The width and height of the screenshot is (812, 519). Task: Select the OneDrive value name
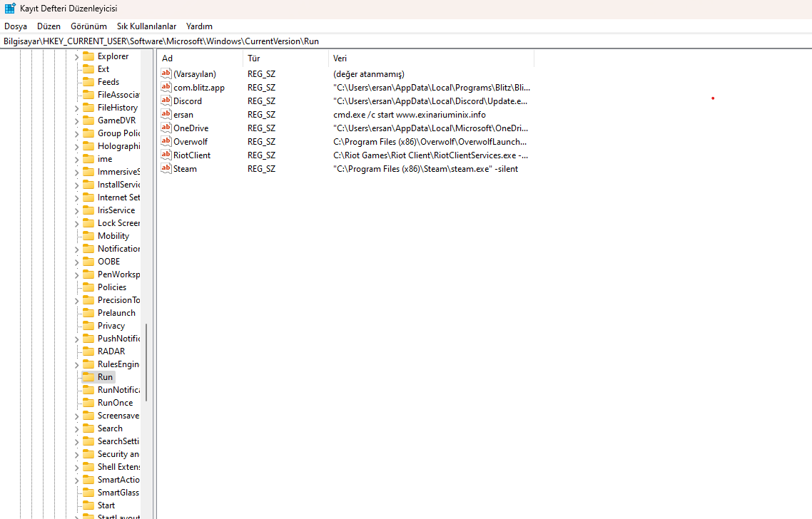coord(191,128)
